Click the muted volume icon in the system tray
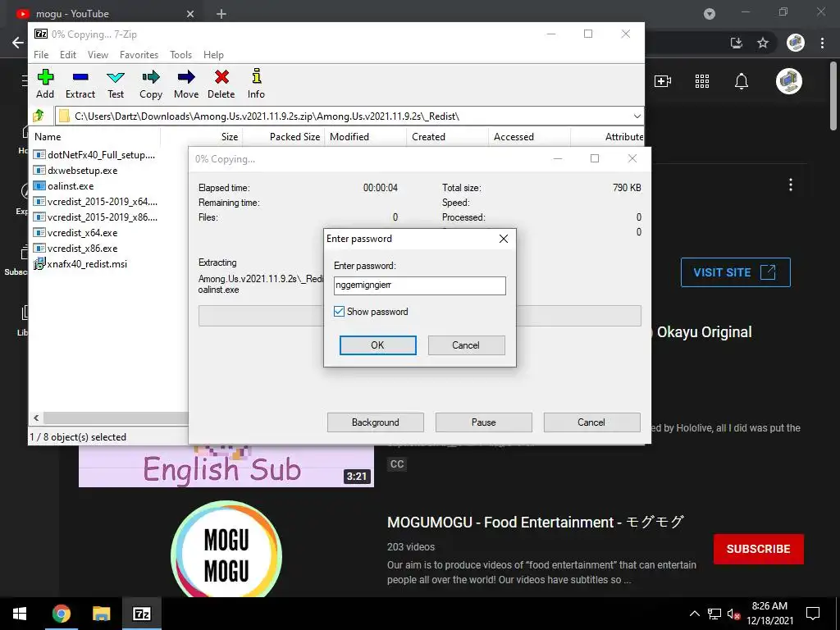The height and width of the screenshot is (630, 840). [733, 614]
